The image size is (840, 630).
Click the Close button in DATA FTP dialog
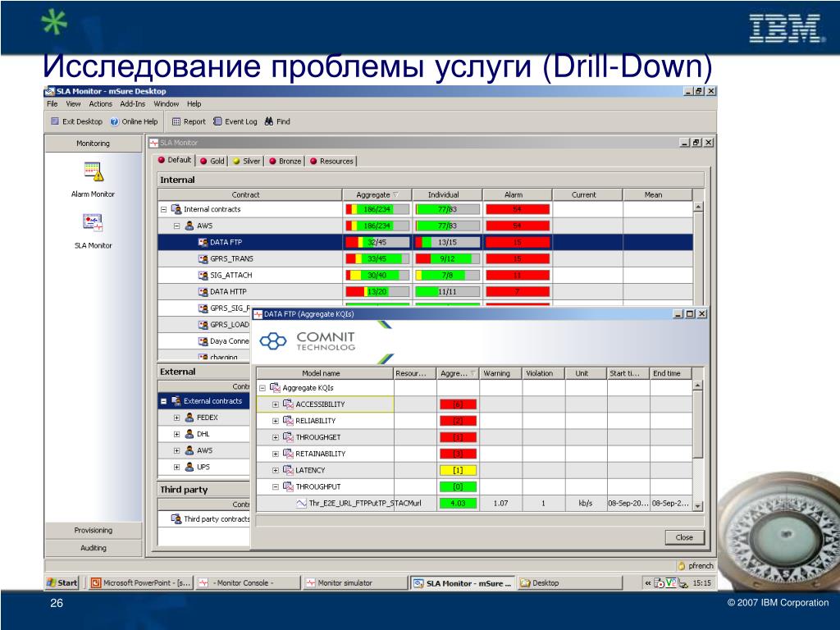tap(684, 537)
